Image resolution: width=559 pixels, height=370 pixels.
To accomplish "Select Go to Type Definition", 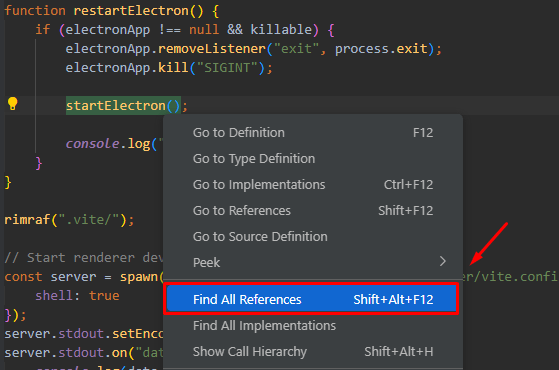I will (313, 159).
